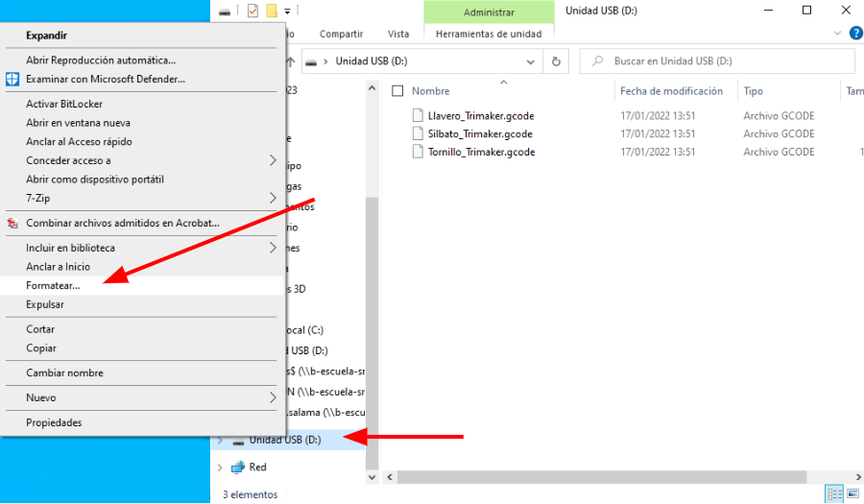This screenshot has width=864, height=504.
Task: Tick the select-all checkbox beside Nombre
Action: (x=397, y=91)
